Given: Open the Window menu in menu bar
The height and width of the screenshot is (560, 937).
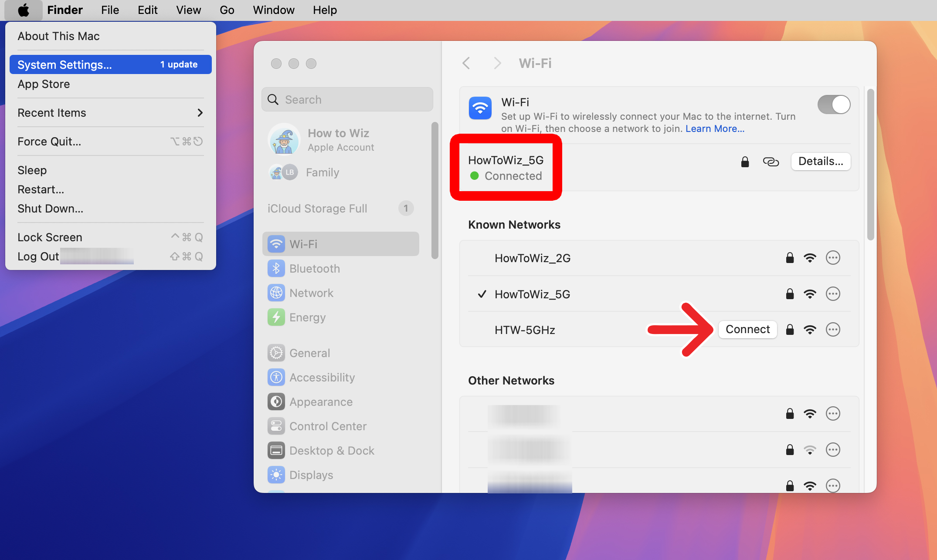Looking at the screenshot, I should point(273,10).
